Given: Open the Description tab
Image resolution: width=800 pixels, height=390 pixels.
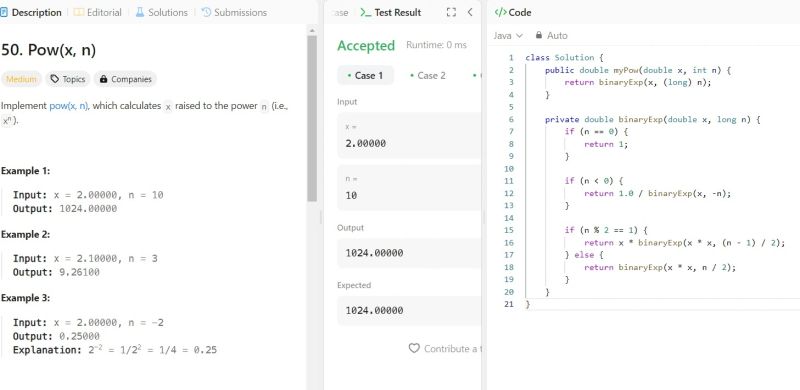Looking at the screenshot, I should (31, 12).
